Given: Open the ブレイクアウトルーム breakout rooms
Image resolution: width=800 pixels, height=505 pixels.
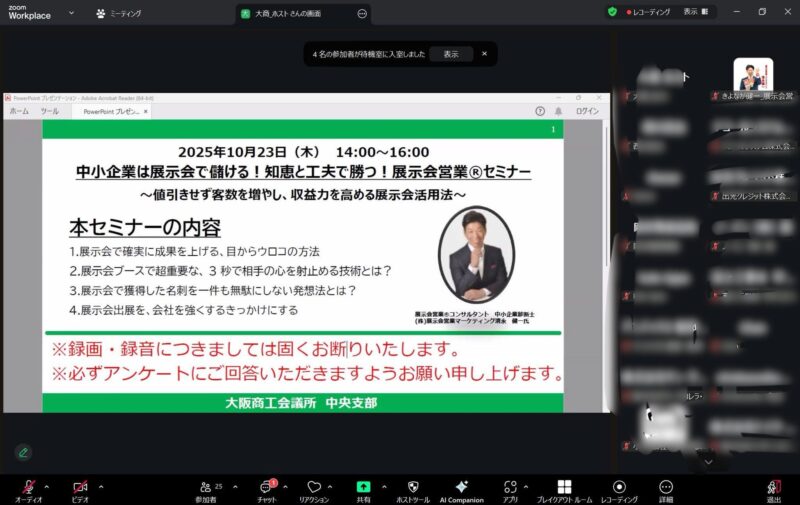Looking at the screenshot, I should point(564,487).
